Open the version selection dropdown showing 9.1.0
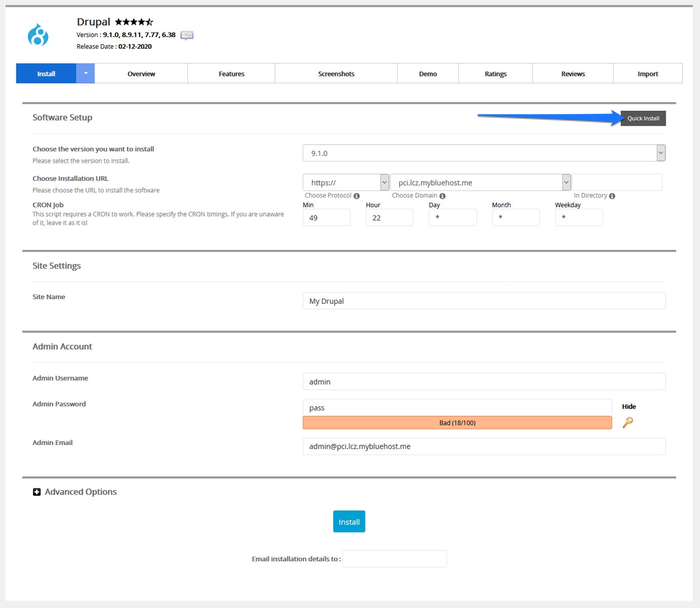 (x=484, y=153)
